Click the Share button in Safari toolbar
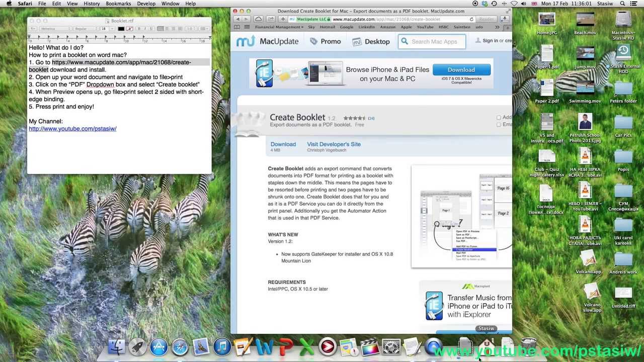Image resolution: width=644 pixels, height=362 pixels. click(x=271, y=19)
